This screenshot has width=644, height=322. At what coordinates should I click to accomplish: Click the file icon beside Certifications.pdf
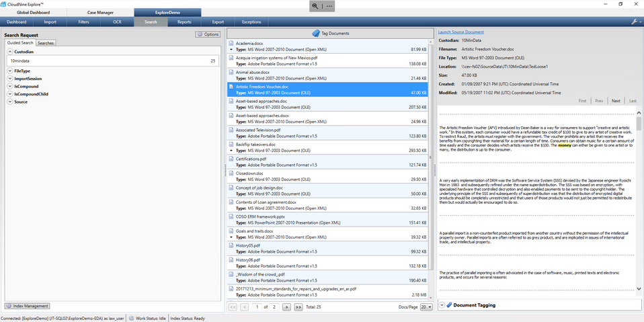(231, 159)
